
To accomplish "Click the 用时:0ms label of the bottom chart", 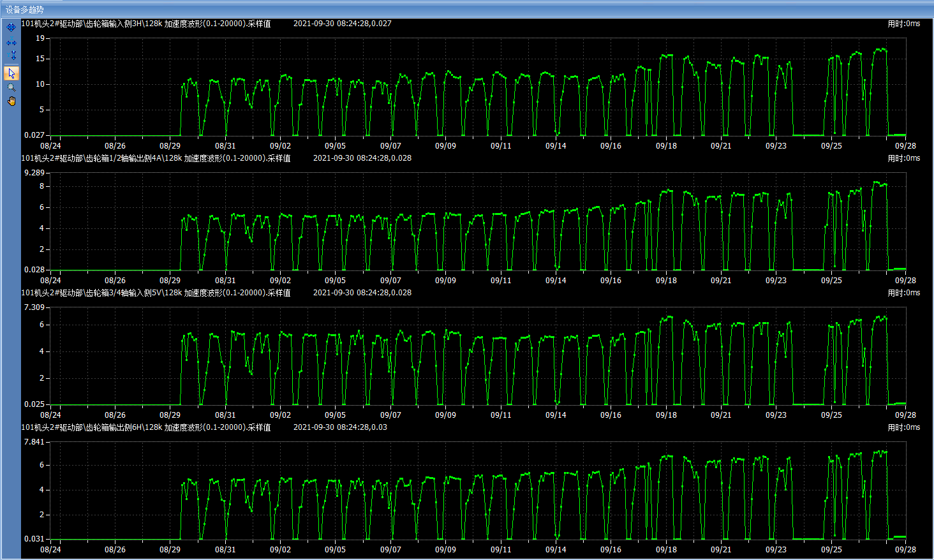I will (903, 427).
